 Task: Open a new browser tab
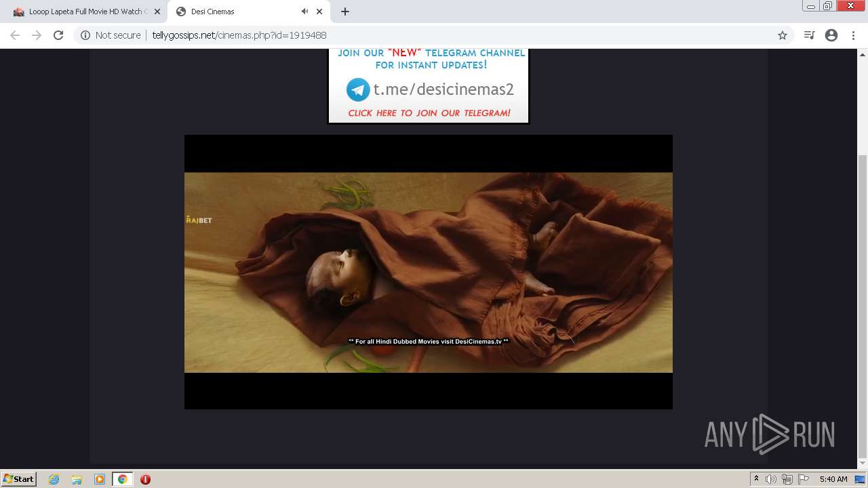[x=345, y=12]
